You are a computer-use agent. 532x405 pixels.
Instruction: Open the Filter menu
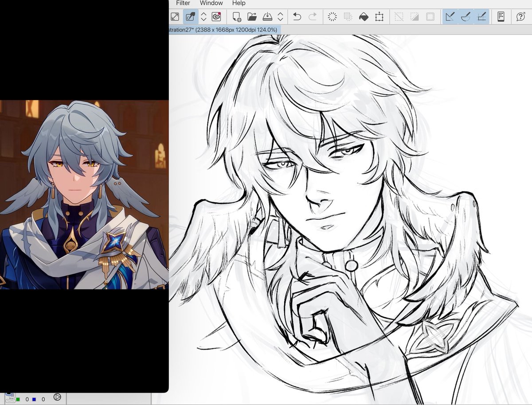(182, 3)
